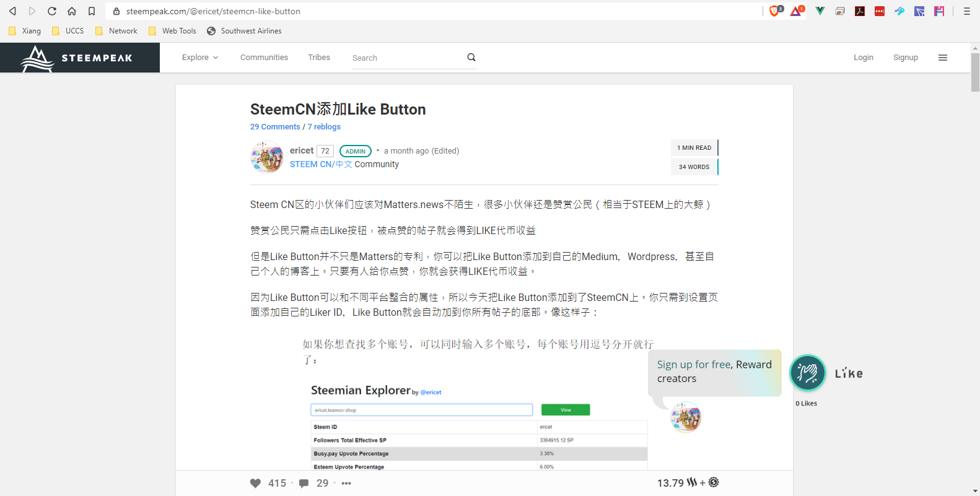Open the browser home page icon
Image resolution: width=980 pixels, height=496 pixels.
point(72,11)
